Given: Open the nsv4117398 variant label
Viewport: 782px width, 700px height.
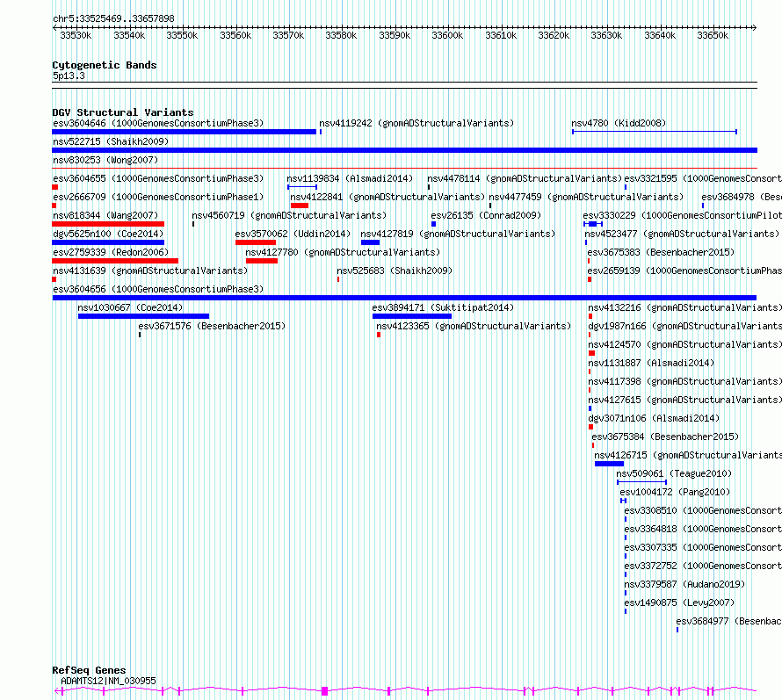Looking at the screenshot, I should coord(684,381).
